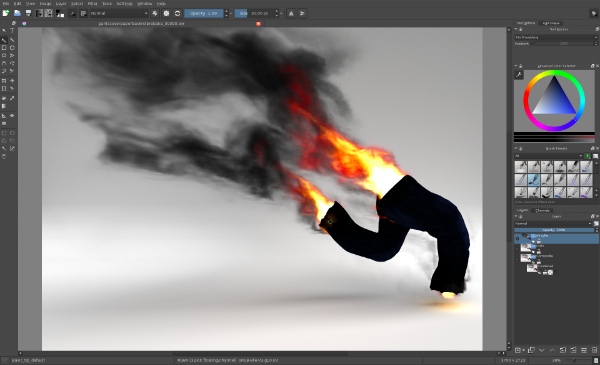
Task: Toggle visibility of the top selected layer
Action: (x=517, y=239)
